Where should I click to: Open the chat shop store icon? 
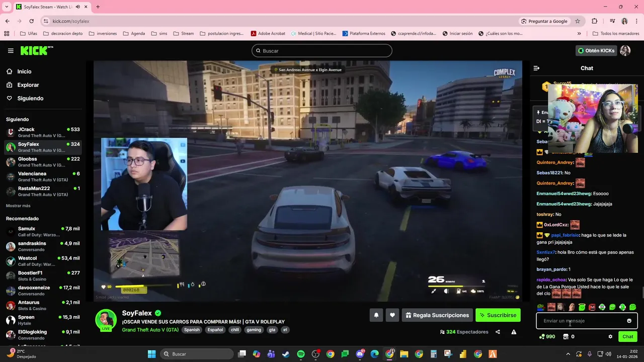[566, 337]
